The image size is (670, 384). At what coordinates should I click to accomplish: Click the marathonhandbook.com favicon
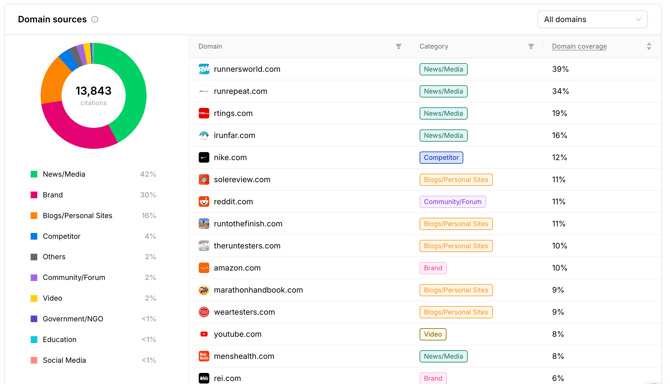click(204, 290)
